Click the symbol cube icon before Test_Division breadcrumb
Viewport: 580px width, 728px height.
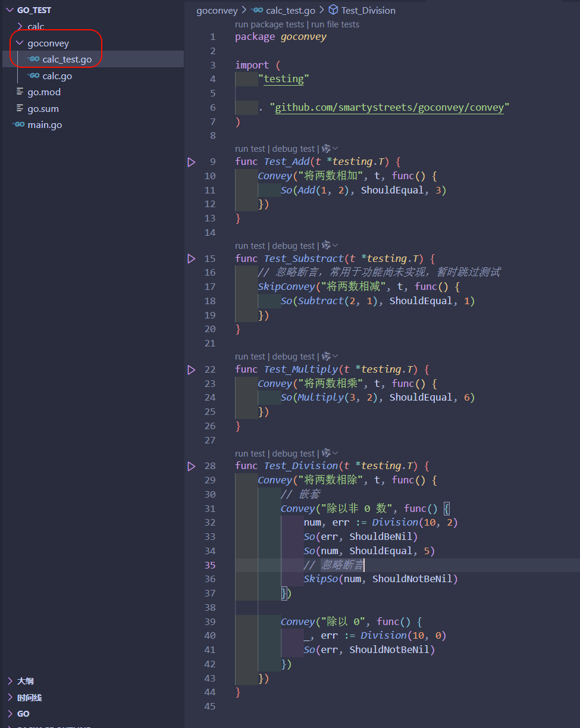(x=334, y=10)
